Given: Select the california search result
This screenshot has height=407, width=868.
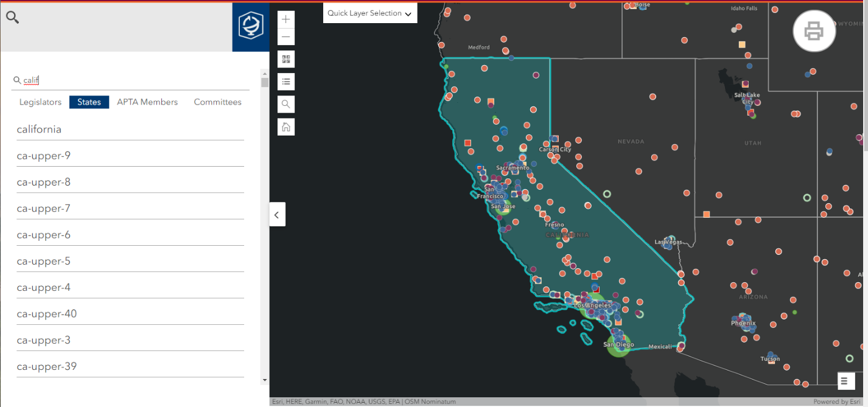Looking at the screenshot, I should (130, 129).
